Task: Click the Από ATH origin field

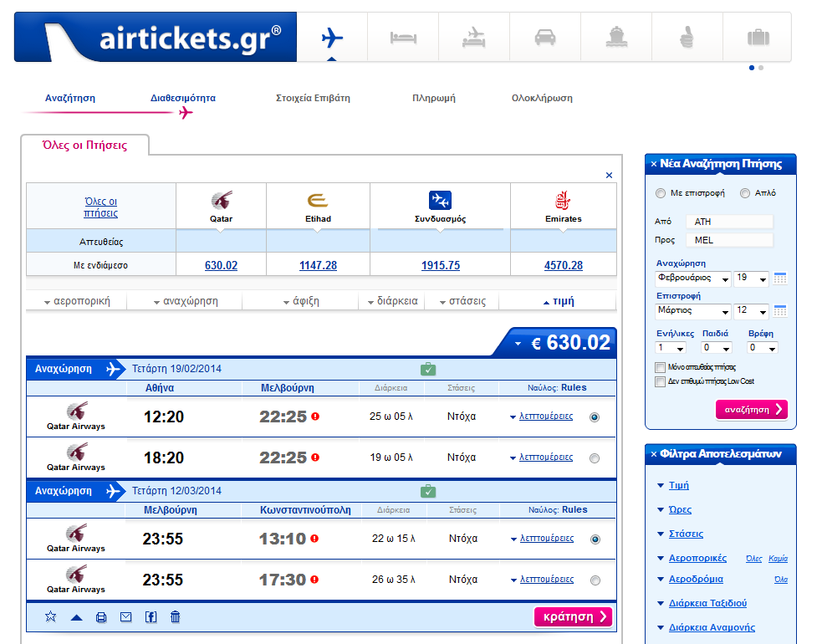Action: (x=729, y=222)
